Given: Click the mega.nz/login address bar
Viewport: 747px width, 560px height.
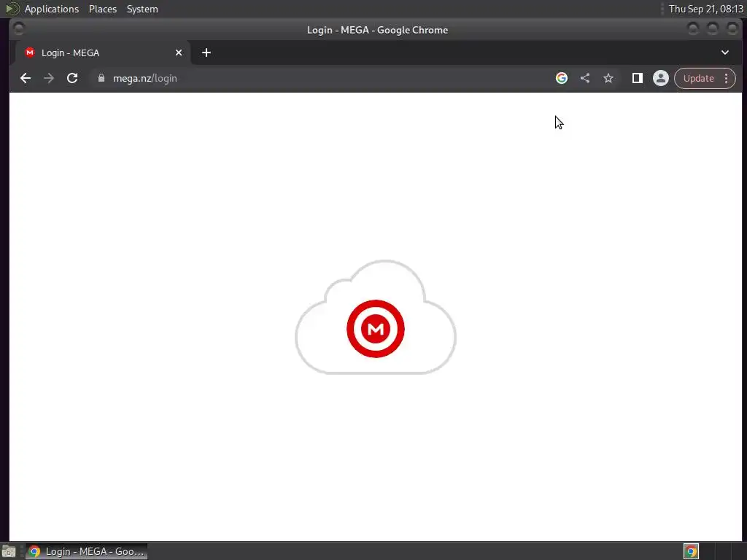Looking at the screenshot, I should point(320,78).
